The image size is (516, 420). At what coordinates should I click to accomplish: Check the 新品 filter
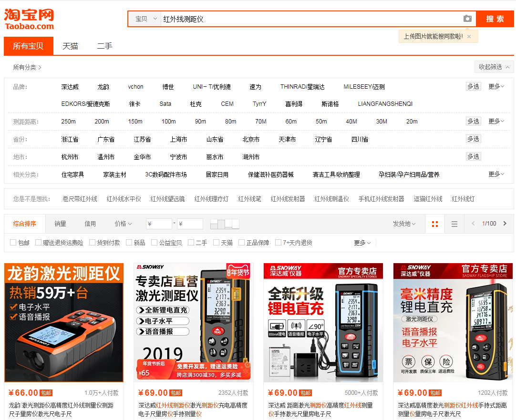pyautogui.click(x=129, y=242)
